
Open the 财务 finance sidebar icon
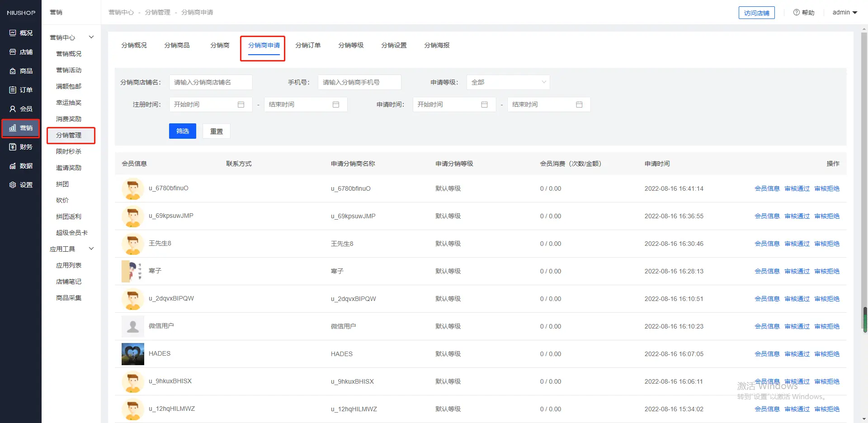(13, 147)
